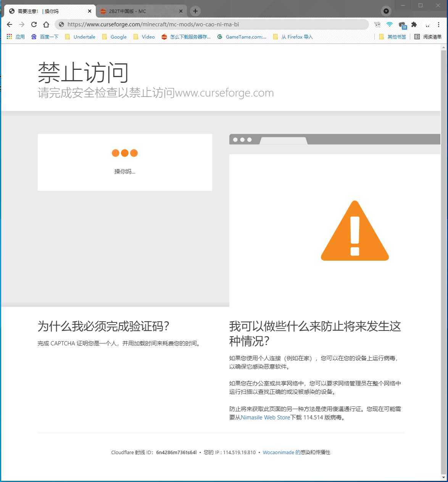Open the tab search dropdown arrow
Screen dimensions: 448x482
click(x=386, y=11)
